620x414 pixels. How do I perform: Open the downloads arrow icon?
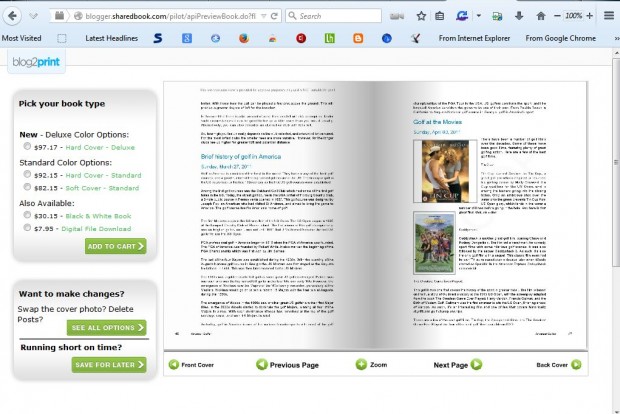coord(519,16)
